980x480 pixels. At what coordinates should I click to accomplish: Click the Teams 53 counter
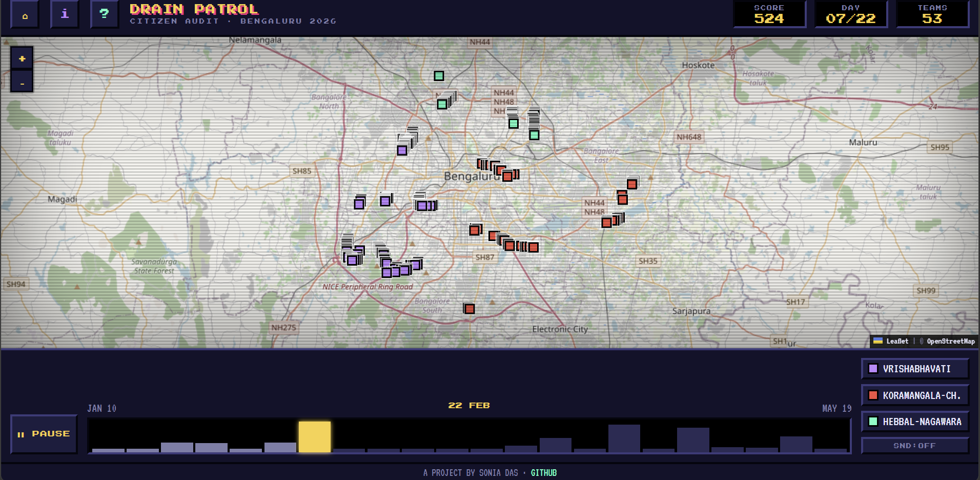[932, 14]
